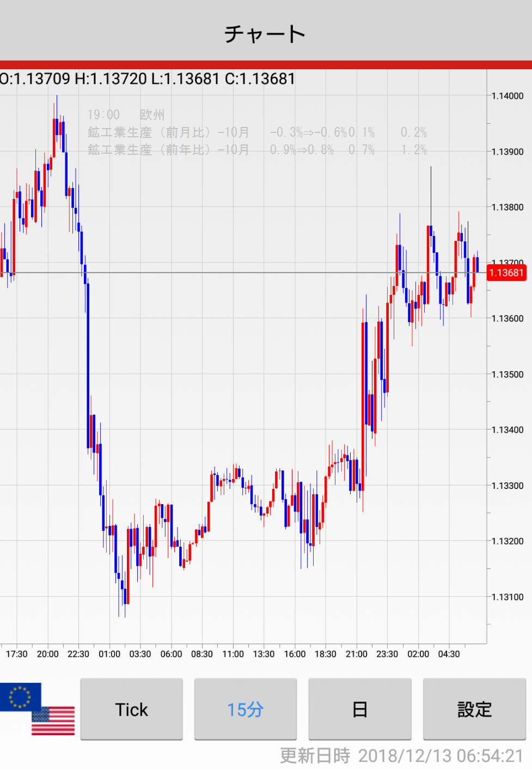Open the 設定 settings button
532x769 pixels.
(x=474, y=709)
